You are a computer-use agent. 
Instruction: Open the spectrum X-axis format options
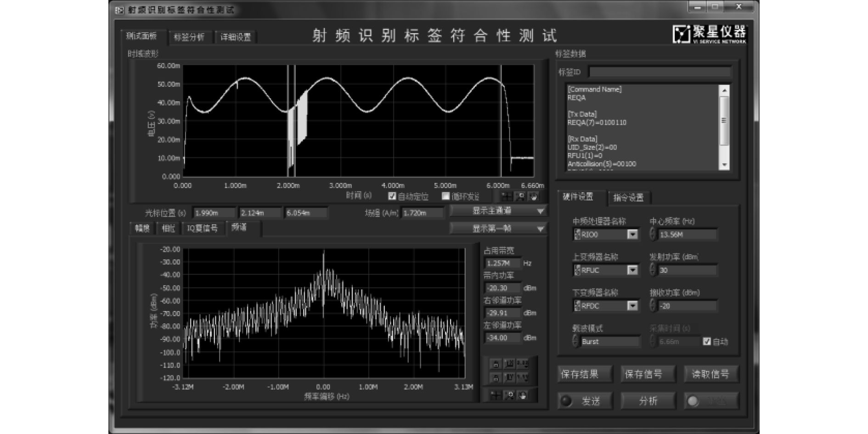tap(523, 364)
